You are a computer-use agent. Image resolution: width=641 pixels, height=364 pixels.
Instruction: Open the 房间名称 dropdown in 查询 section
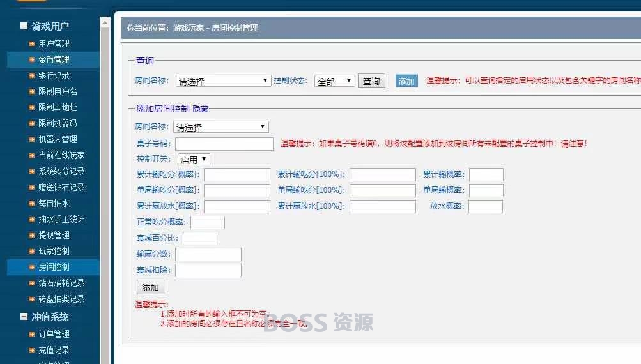[223, 81]
